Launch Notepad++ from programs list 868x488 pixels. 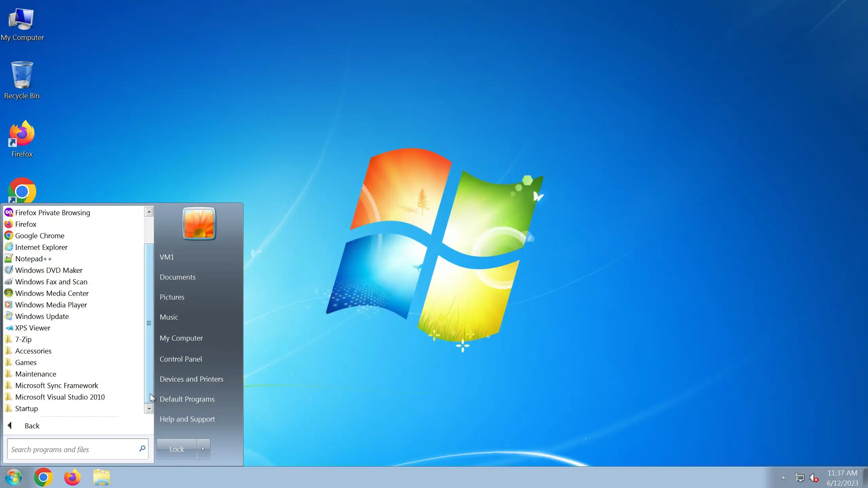click(x=33, y=259)
